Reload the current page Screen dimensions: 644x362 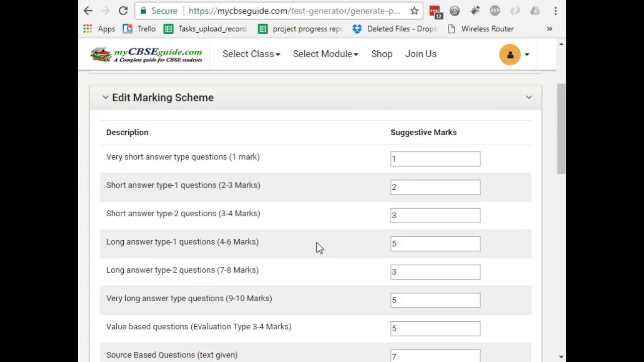(x=123, y=11)
